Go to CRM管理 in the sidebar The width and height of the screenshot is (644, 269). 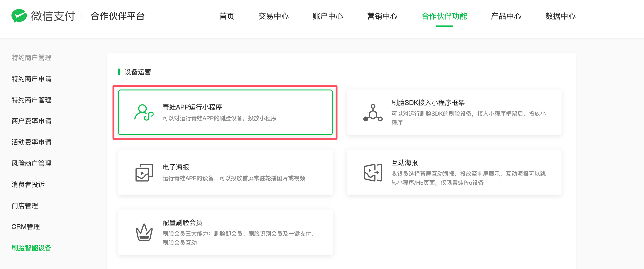(26, 227)
